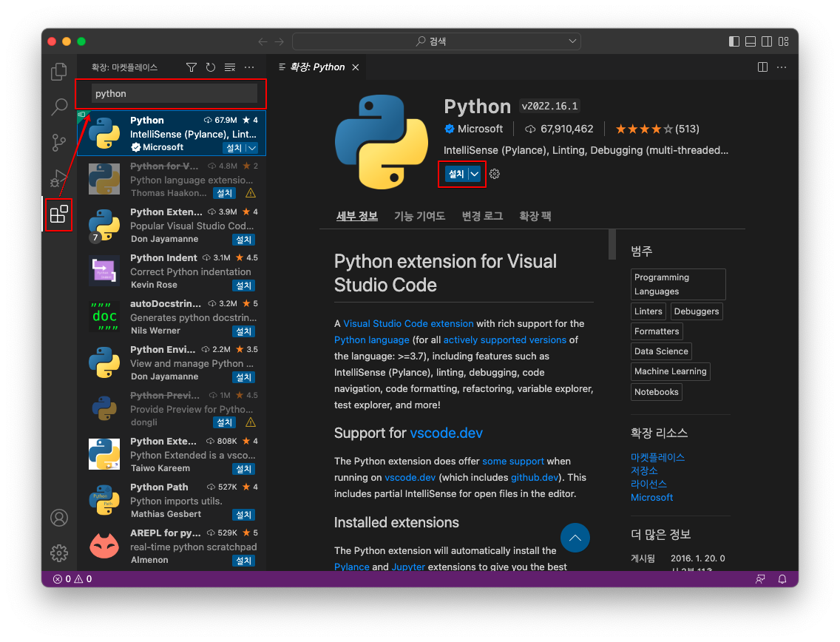Screen dimensions: 840x642
Task: Clear extension search results icon
Action: pos(230,67)
